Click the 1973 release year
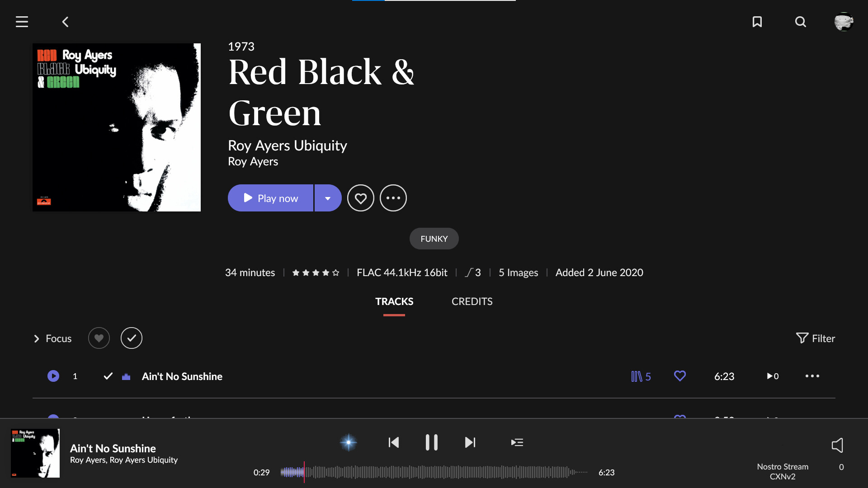 pyautogui.click(x=241, y=47)
